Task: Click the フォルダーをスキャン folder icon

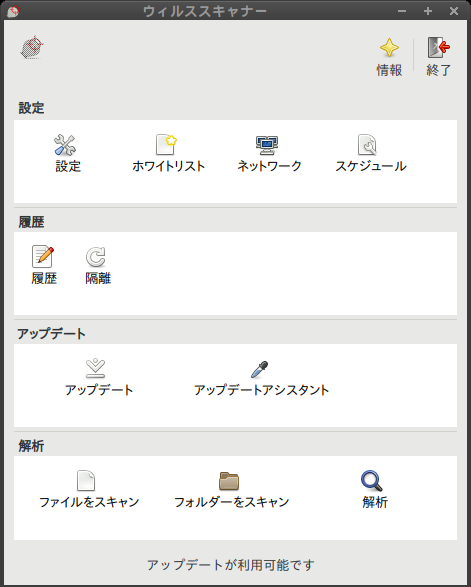Action: [x=229, y=481]
